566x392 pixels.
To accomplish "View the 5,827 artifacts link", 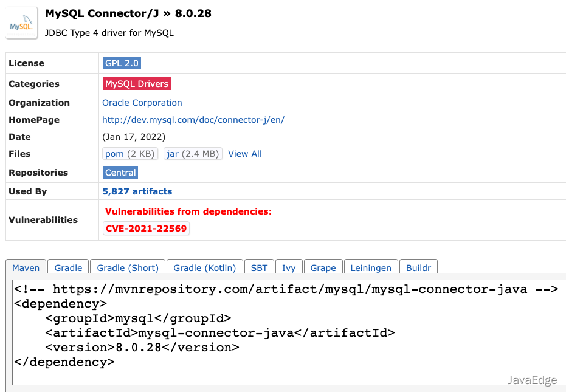I will coord(137,191).
